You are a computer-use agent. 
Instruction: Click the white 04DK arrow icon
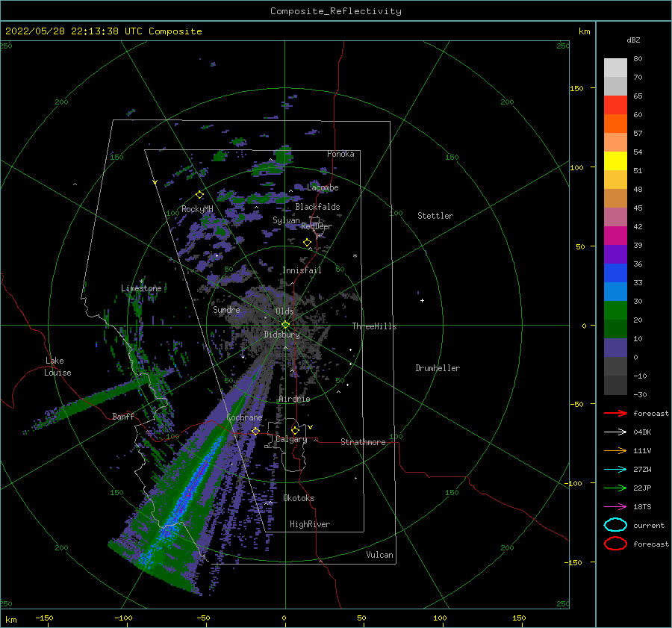click(615, 432)
